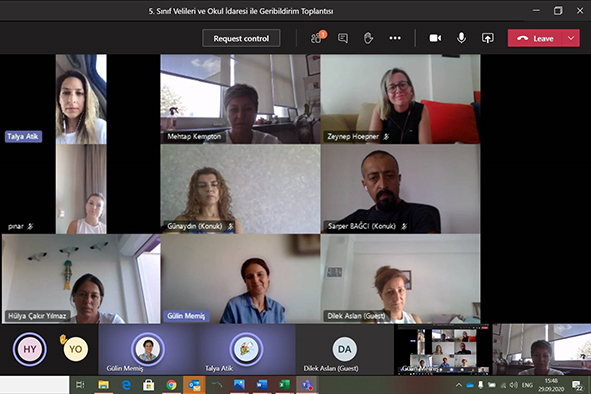
Task: Show hidden system tray icons
Action: pyautogui.click(x=458, y=385)
